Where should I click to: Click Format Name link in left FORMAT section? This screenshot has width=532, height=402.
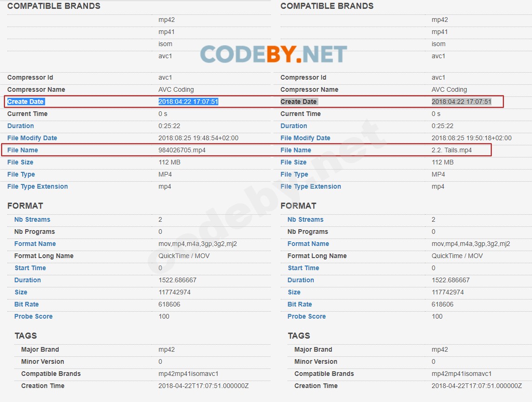pyautogui.click(x=35, y=244)
